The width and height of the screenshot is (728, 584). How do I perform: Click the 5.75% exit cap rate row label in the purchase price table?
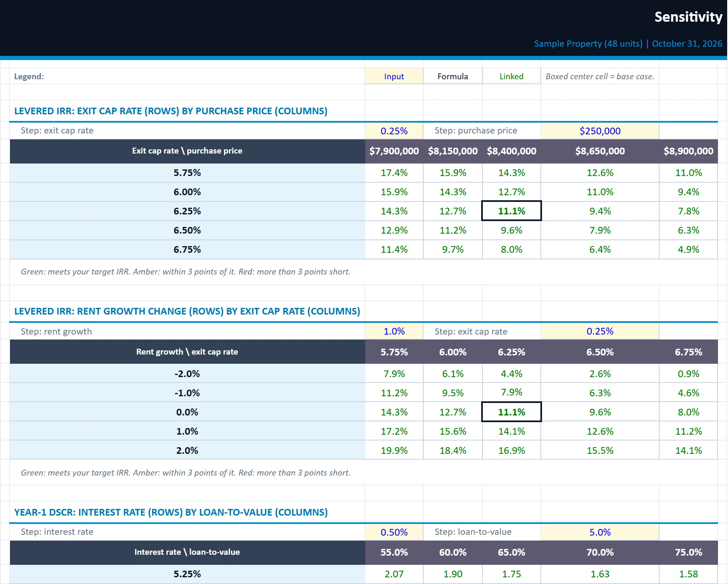(x=187, y=173)
